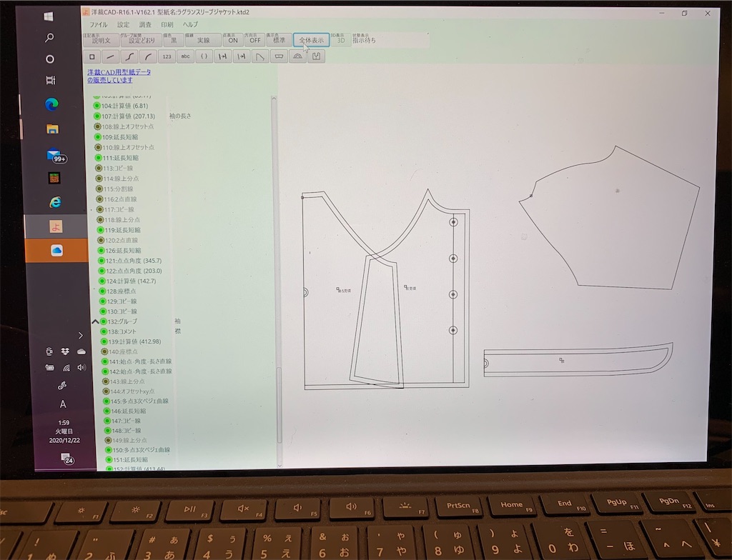Open the 印刷 menu
The height and width of the screenshot is (560, 732).
(x=167, y=24)
